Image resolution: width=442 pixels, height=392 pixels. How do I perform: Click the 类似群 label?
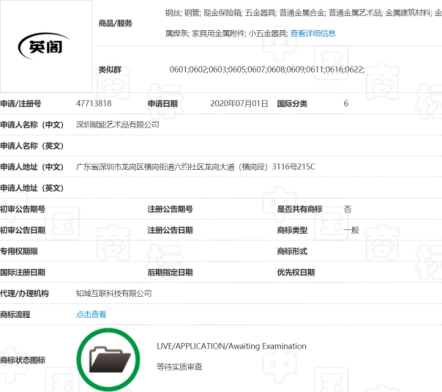[110, 70]
